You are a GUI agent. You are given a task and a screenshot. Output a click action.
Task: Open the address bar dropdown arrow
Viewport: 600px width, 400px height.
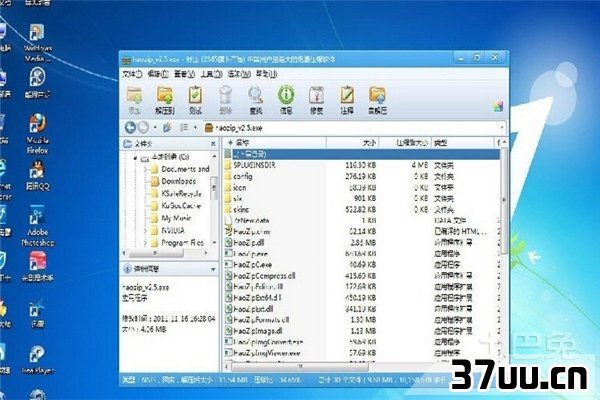[502, 128]
